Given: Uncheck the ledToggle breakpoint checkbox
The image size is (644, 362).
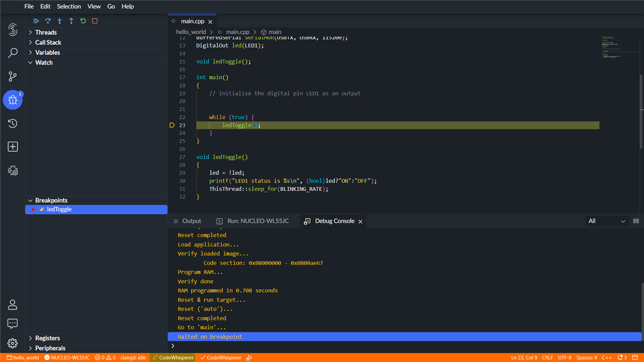Looking at the screenshot, I should click(42, 210).
